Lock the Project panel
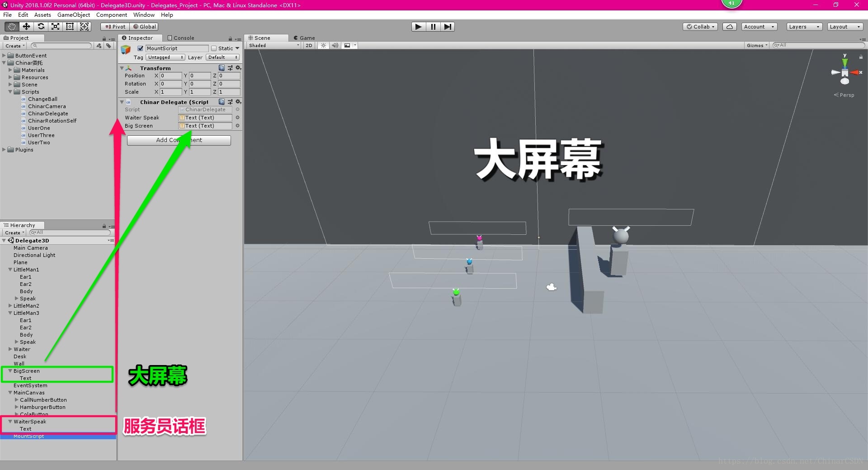Image resolution: width=868 pixels, height=470 pixels. [x=104, y=38]
